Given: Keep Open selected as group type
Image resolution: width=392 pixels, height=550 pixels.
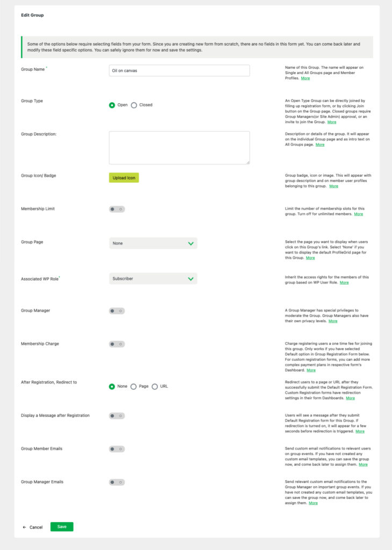Looking at the screenshot, I should tap(112, 105).
